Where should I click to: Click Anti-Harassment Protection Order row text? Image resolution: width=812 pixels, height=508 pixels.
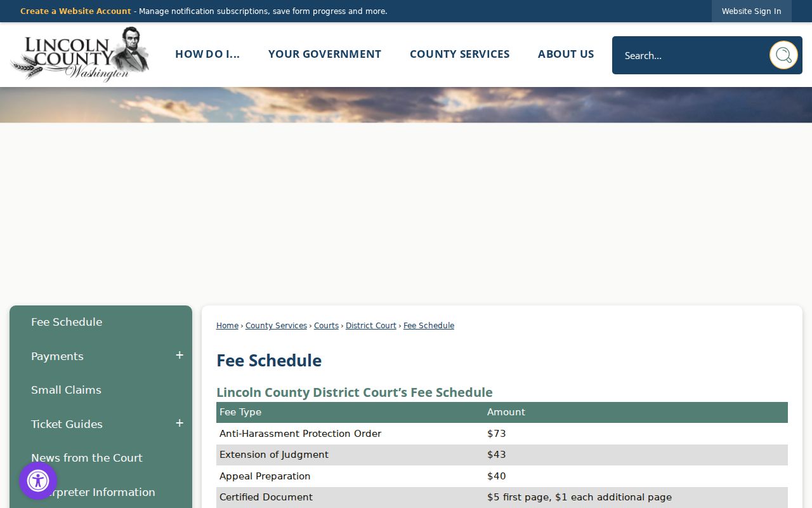point(301,434)
